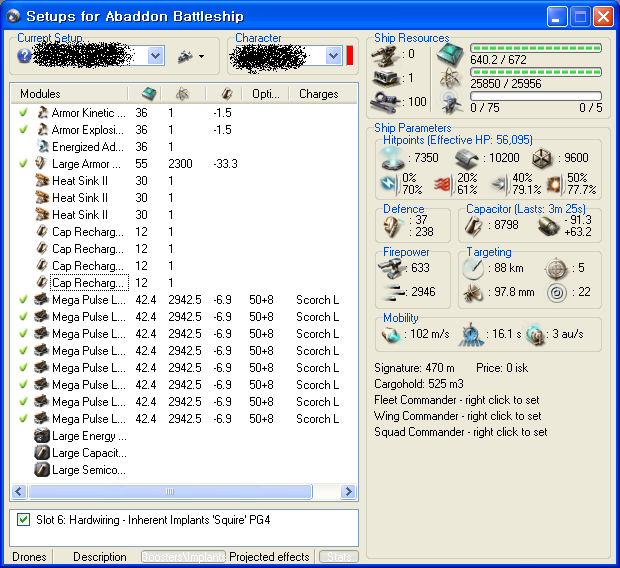Click the align time icon
Screen dimensions: 620x568
tap(471, 335)
